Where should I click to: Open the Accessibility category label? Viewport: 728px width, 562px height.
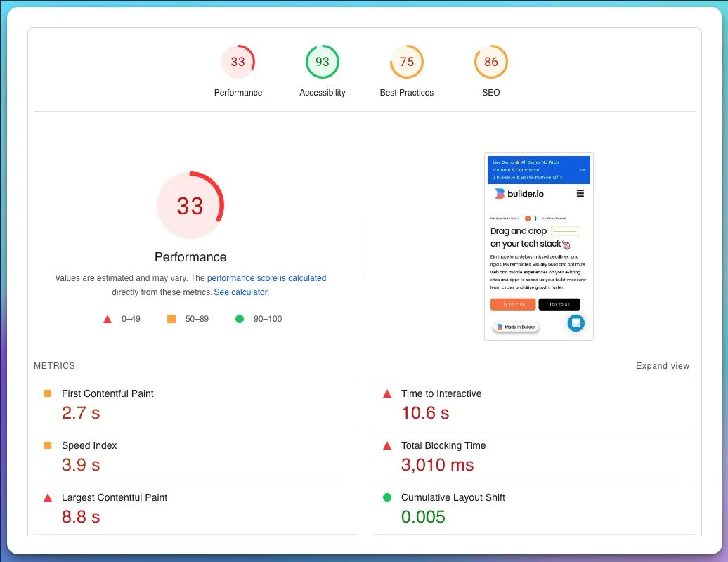323,92
